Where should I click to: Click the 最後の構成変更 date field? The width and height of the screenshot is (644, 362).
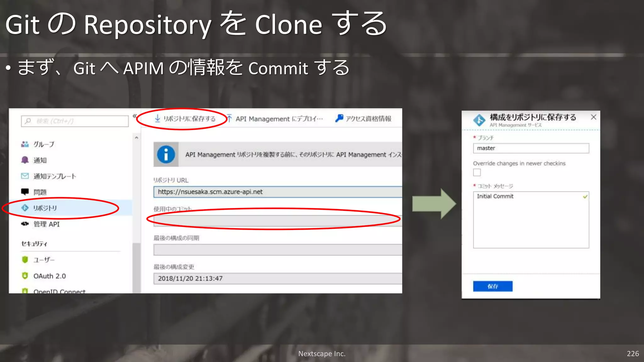click(278, 278)
